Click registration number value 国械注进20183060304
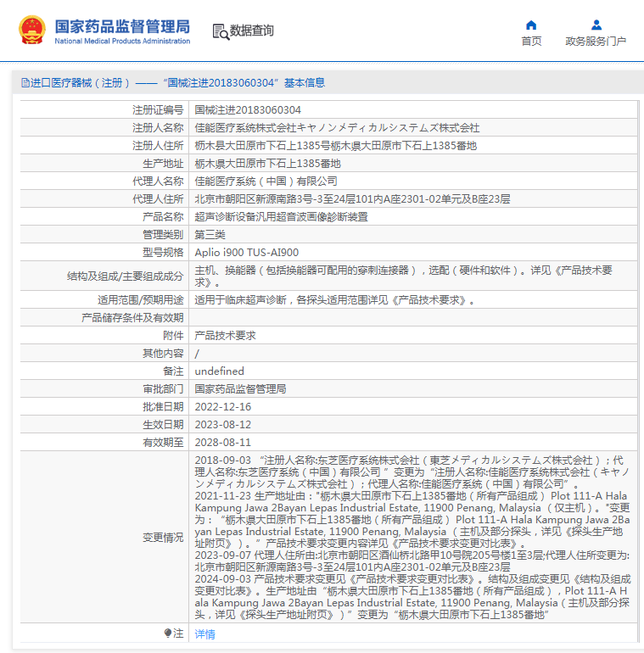644x653 pixels. click(x=248, y=110)
